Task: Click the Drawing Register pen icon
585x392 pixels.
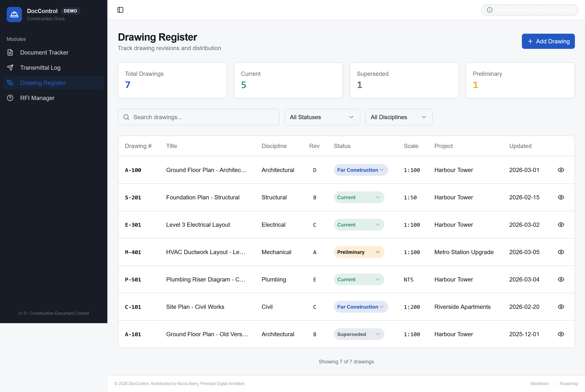Action: tap(10, 83)
